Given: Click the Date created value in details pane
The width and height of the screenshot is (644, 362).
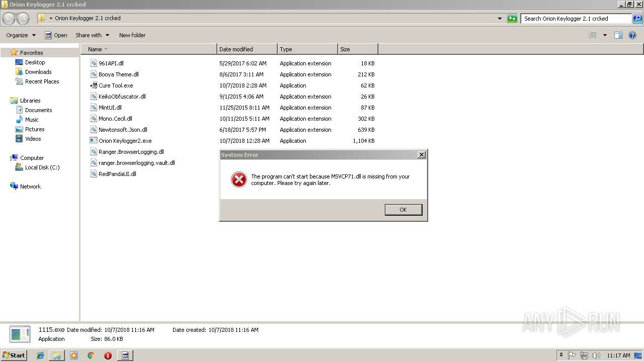Looking at the screenshot, I should pos(233,330).
